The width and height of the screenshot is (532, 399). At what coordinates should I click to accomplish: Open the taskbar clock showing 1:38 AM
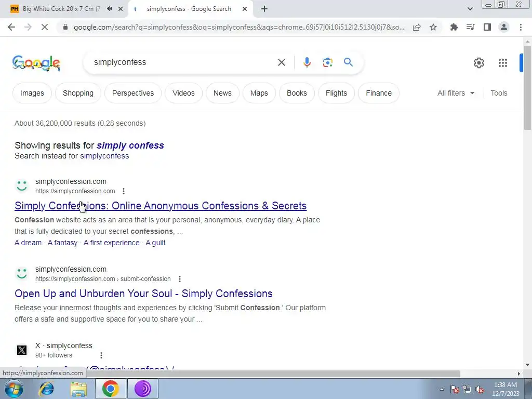[x=506, y=389]
